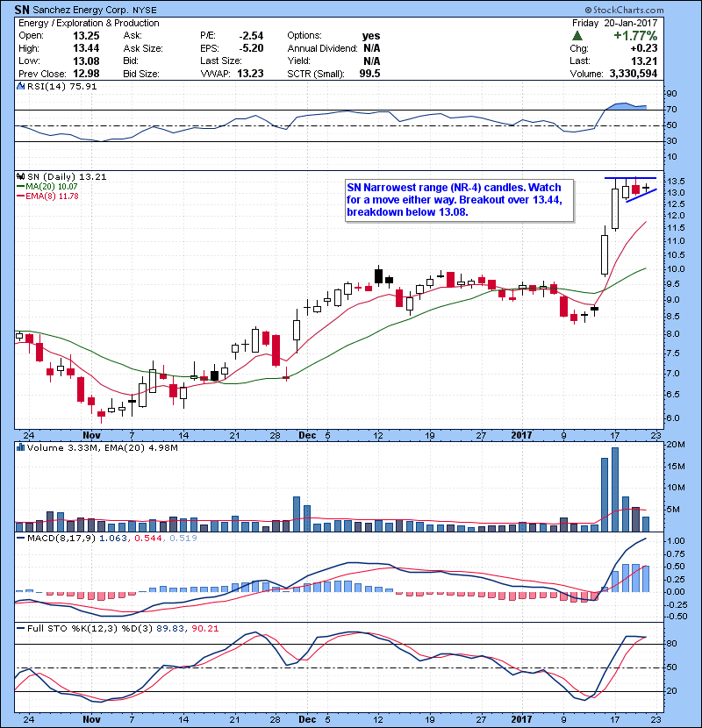Click the MACD signal value 0.544

pos(148,539)
